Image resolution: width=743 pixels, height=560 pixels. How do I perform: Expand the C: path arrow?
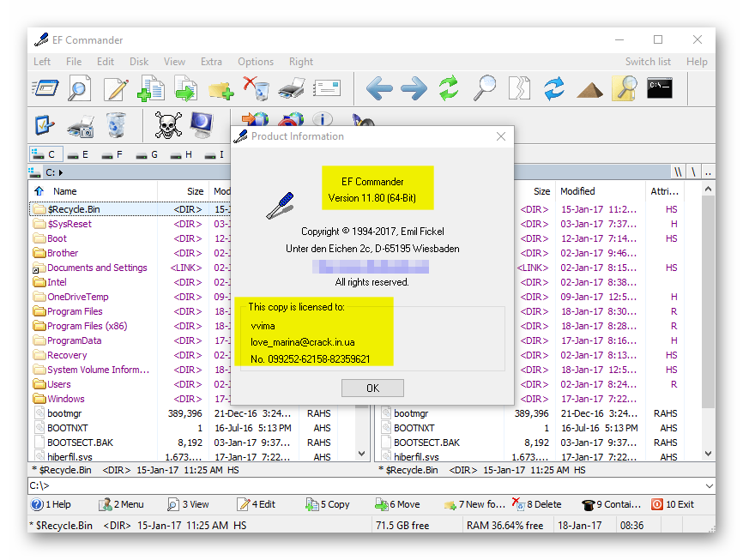61,172
